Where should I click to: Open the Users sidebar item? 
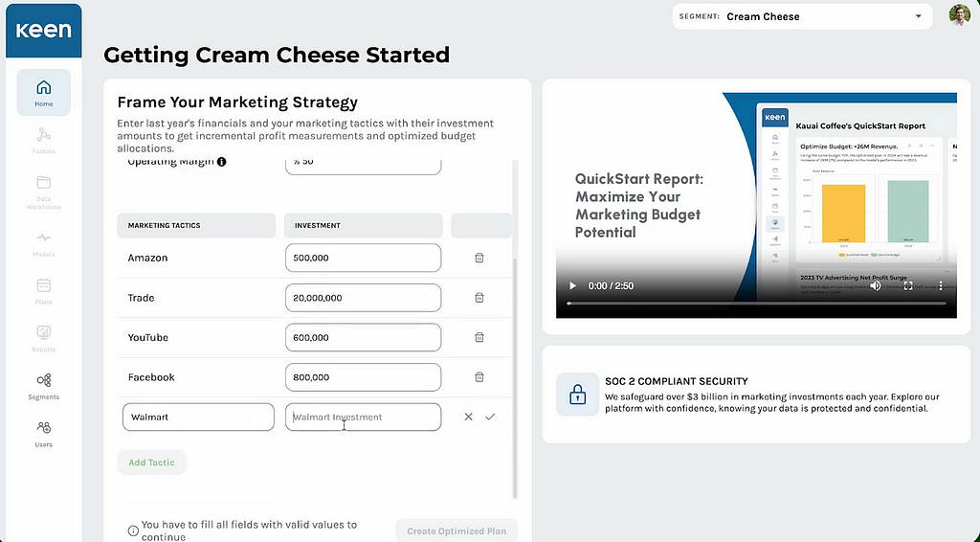pos(44,435)
